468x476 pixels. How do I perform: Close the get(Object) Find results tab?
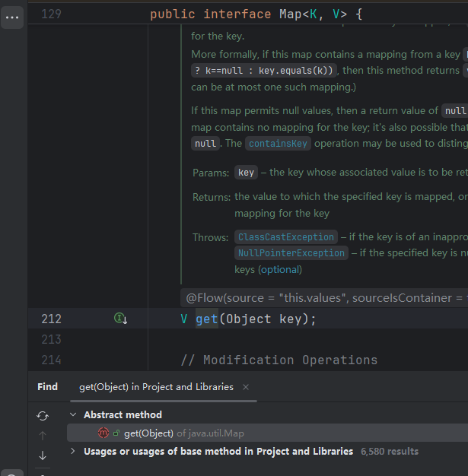click(x=246, y=387)
